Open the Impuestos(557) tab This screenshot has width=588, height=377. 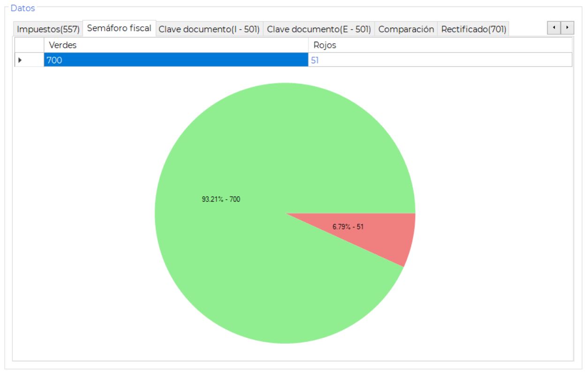48,29
